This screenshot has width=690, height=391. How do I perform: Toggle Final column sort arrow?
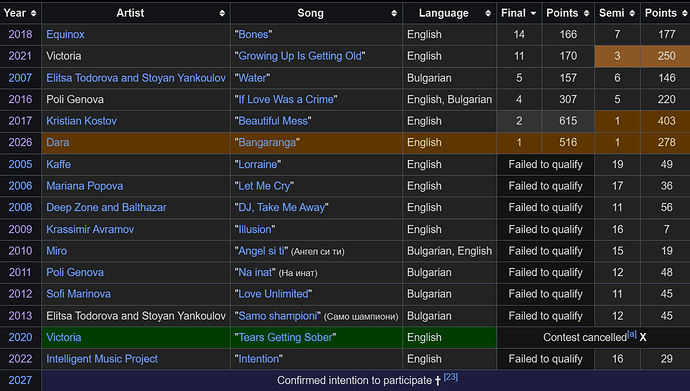(x=533, y=13)
